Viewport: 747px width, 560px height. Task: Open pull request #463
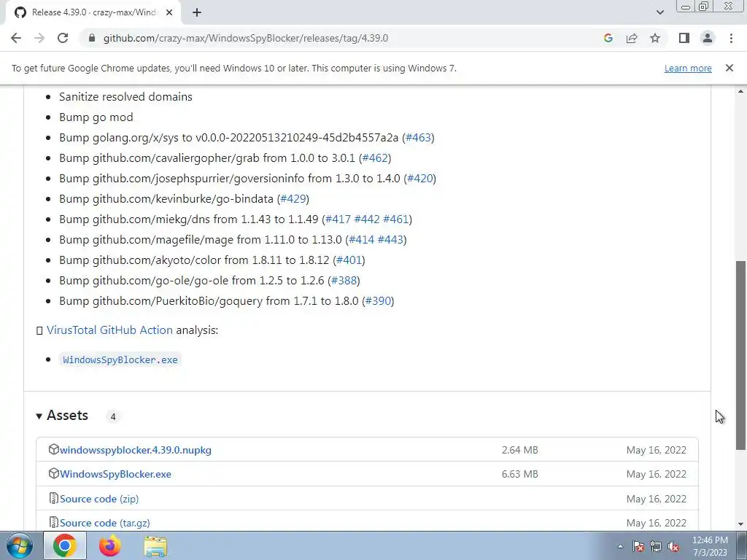418,138
